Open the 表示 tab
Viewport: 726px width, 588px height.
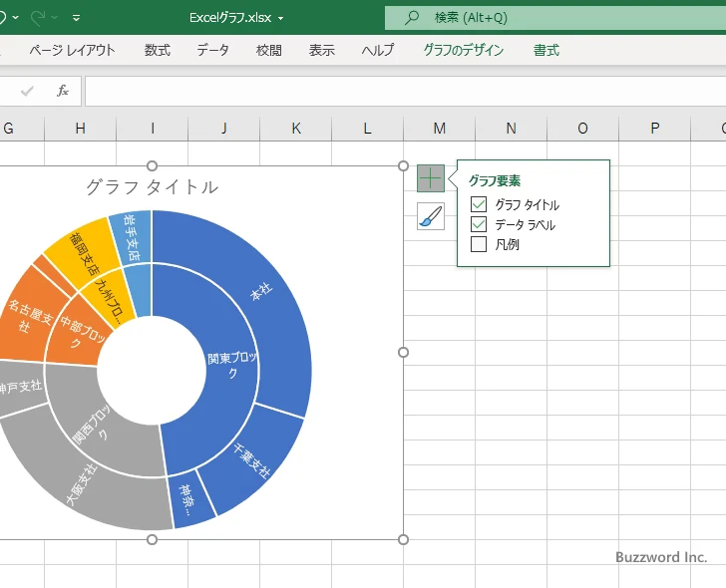pyautogui.click(x=322, y=50)
